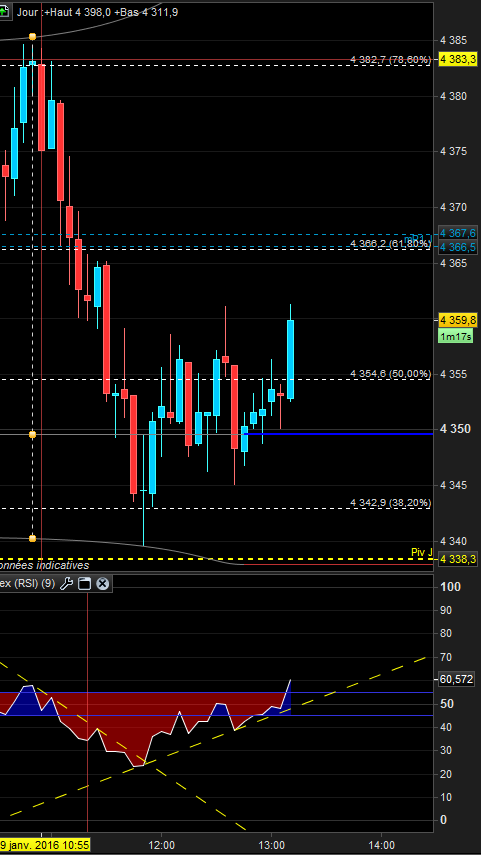This screenshot has height=855, width=481.
Task: Click the 4 385 price axis label
Action: [x=453, y=40]
